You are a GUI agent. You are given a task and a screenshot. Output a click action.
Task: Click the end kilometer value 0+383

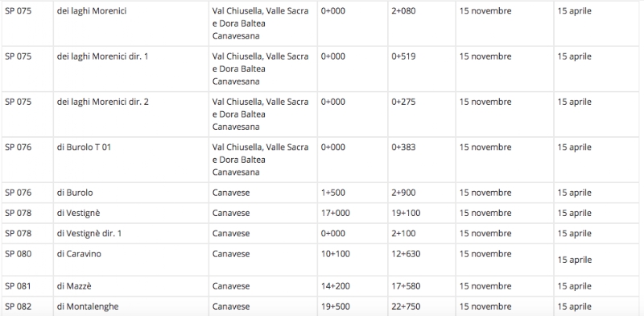point(403,148)
